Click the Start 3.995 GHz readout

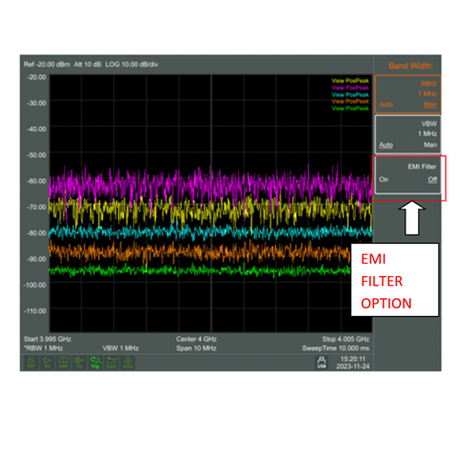48,339
